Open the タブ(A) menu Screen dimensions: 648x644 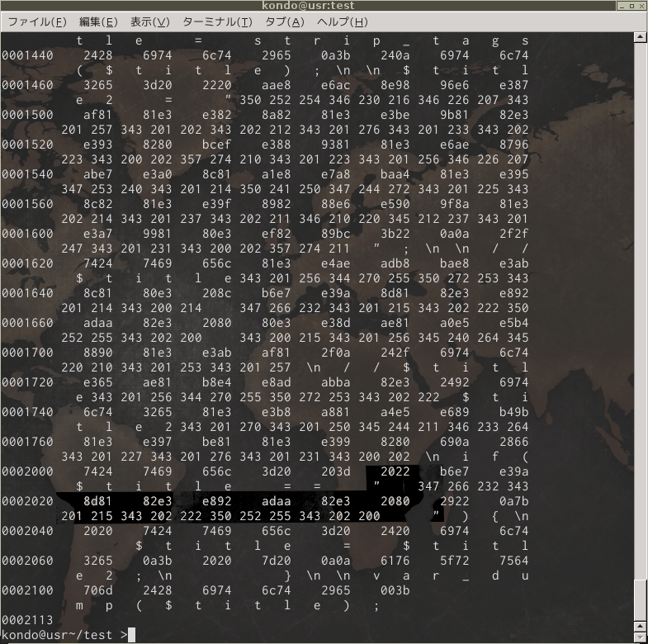point(284,21)
